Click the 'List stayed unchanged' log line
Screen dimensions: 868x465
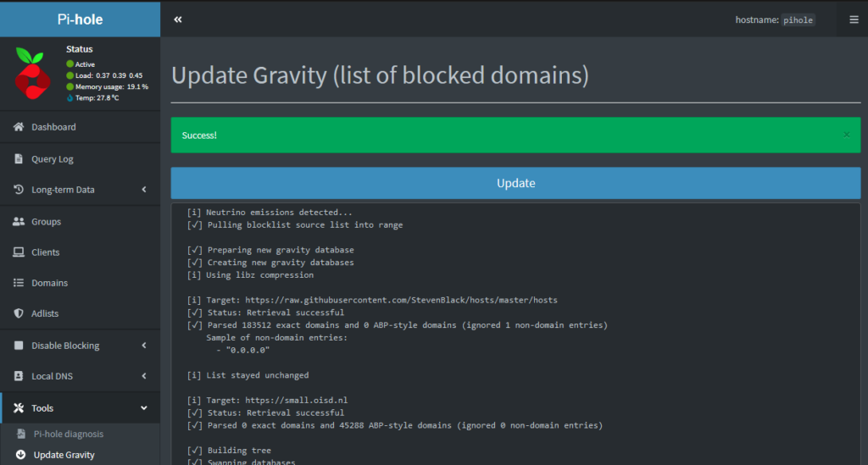click(248, 375)
